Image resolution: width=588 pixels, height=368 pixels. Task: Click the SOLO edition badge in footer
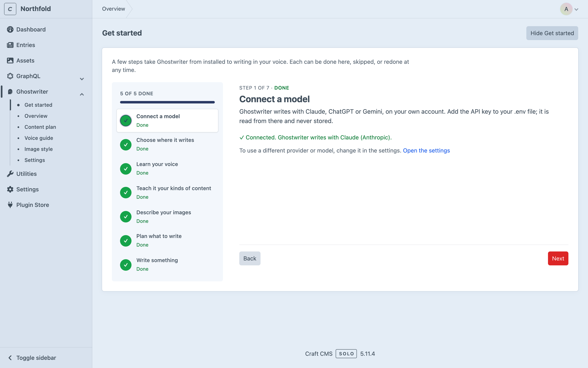(346, 354)
